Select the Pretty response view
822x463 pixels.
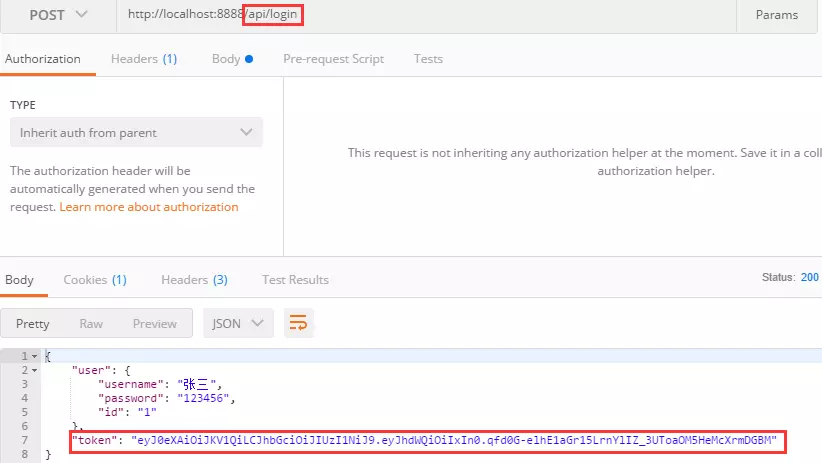[33, 324]
